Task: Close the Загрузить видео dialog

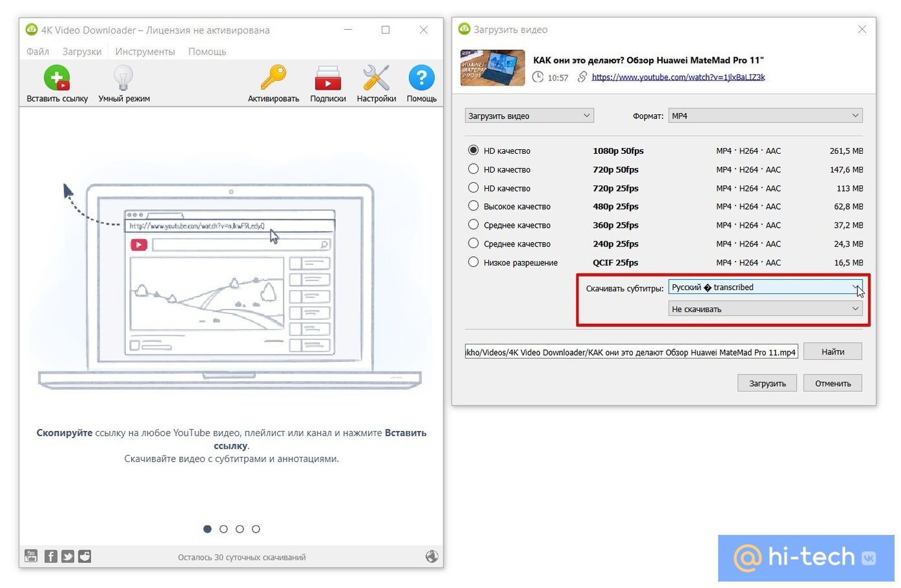Action: coord(862,29)
